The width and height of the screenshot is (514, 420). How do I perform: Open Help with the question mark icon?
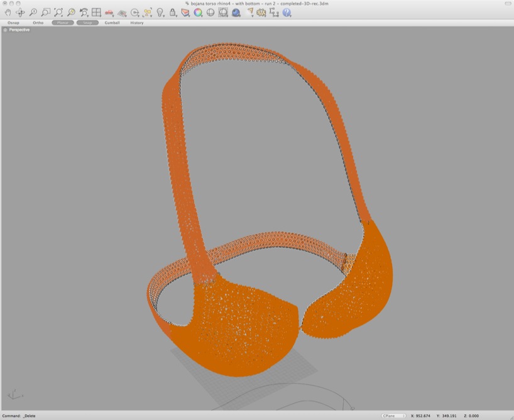287,13
